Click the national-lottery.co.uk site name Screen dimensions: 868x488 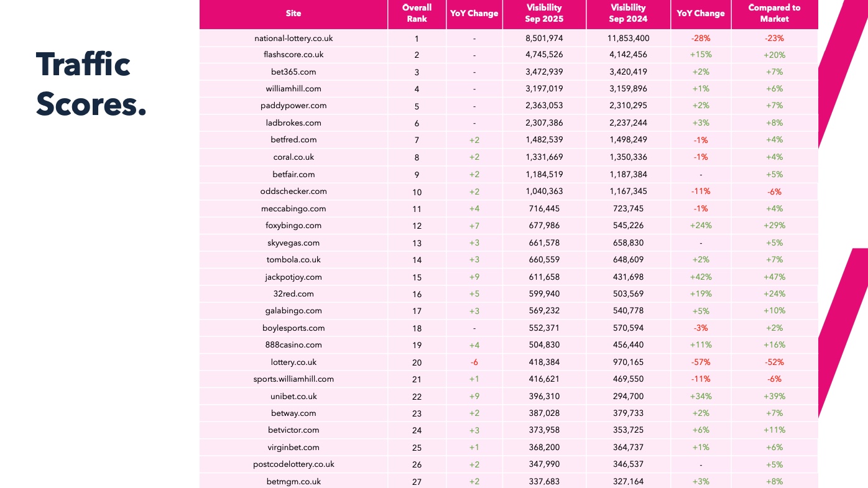point(293,38)
